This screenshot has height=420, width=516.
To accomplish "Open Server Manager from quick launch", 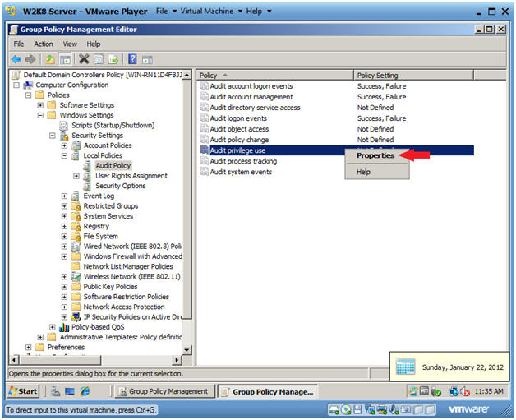I will point(55,391).
